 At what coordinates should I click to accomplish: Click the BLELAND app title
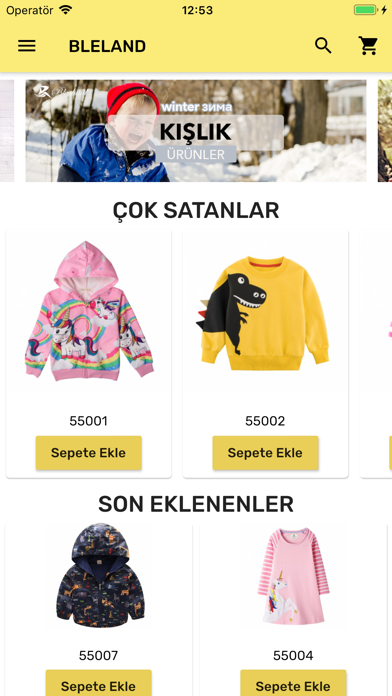107,46
